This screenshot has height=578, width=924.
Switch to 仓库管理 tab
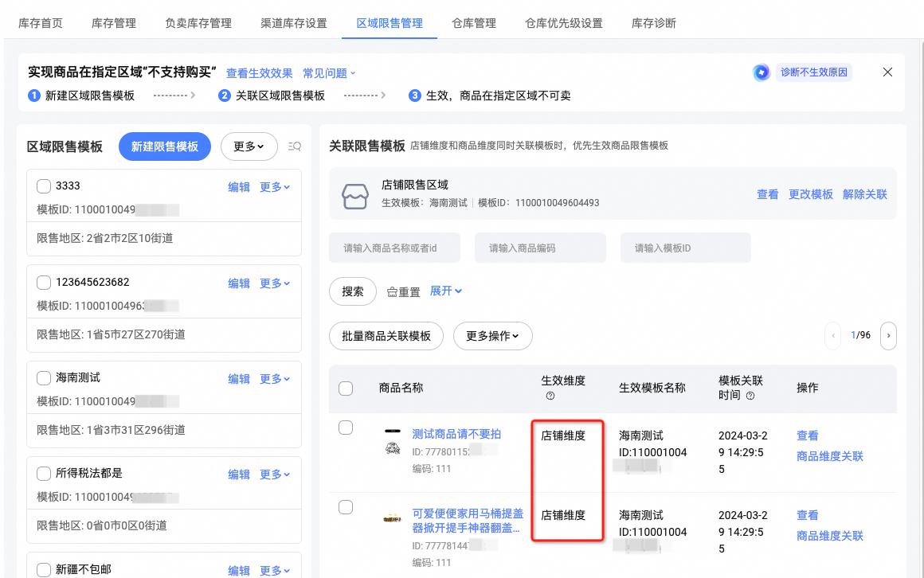coord(474,23)
